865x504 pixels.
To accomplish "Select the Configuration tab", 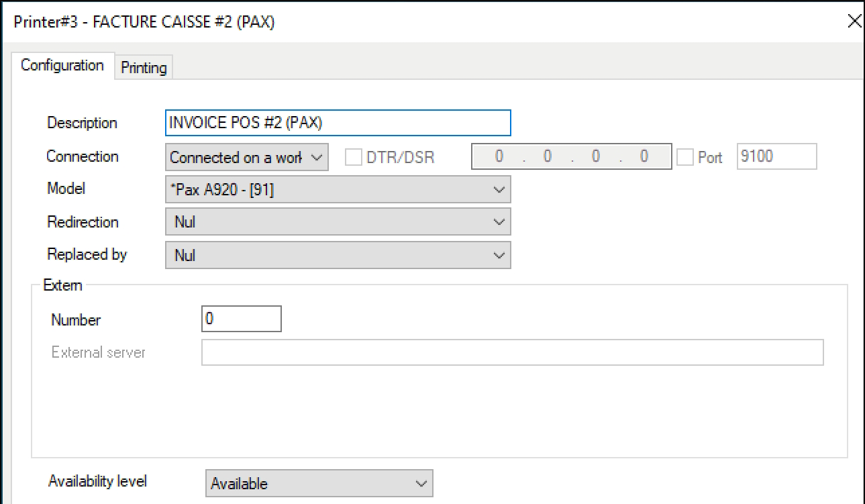I will (x=62, y=66).
